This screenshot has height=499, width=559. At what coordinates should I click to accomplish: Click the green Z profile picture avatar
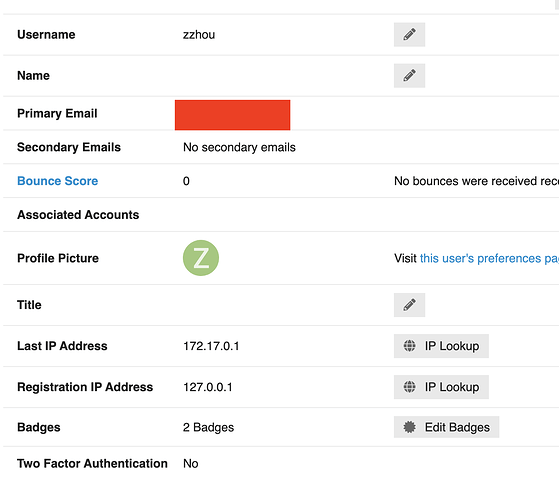pos(201,258)
